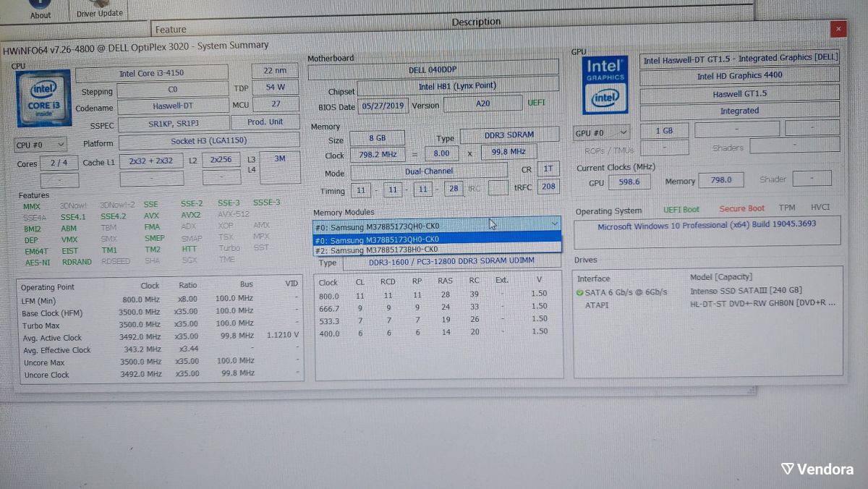Click the GPU Memory clock 798.0 field
This screenshot has width=868, height=489.
point(720,180)
